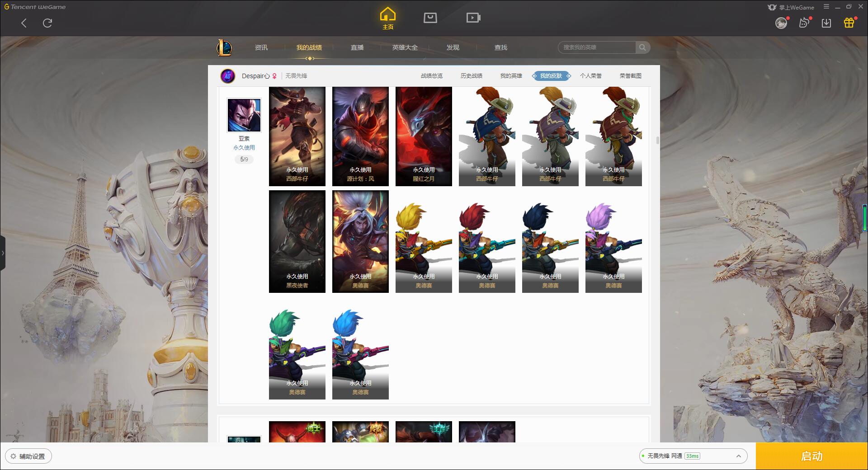Select the yellow-haired 奥德赛 chroma
The width and height of the screenshot is (868, 470).
[424, 246]
